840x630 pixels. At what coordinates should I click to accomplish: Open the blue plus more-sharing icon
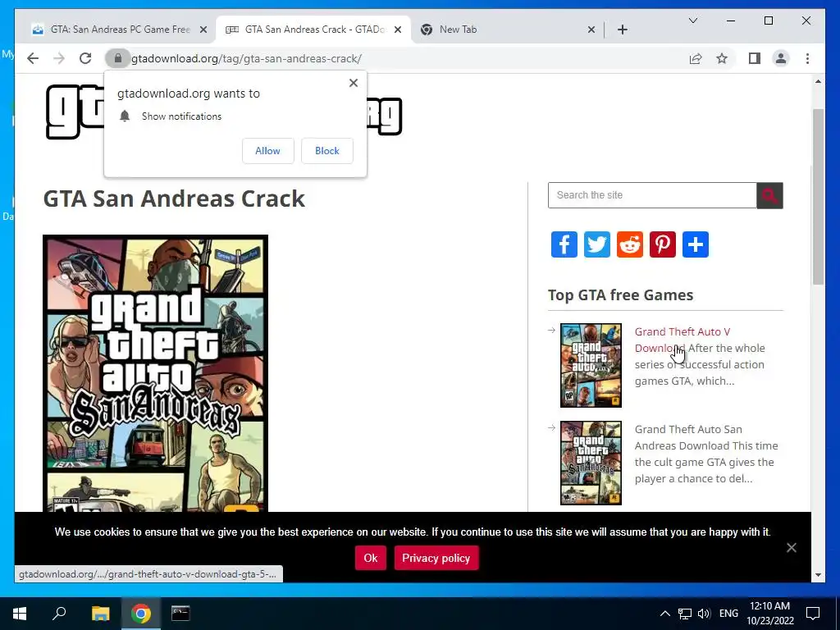tap(696, 244)
